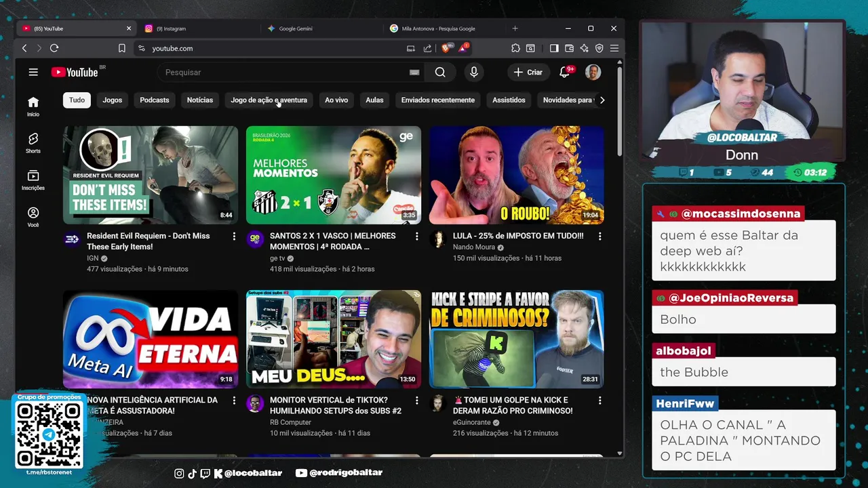Share this page from the address bar
The width and height of the screenshot is (868, 488).
click(x=427, y=48)
